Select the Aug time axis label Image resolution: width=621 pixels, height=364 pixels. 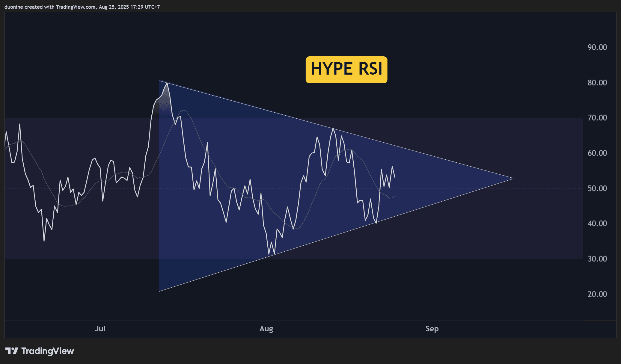click(x=266, y=329)
